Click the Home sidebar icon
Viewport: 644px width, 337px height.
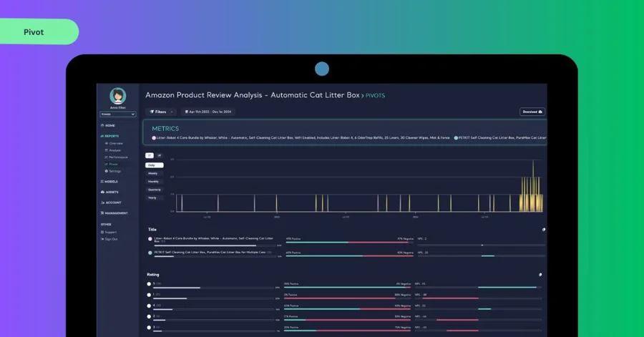pos(102,126)
